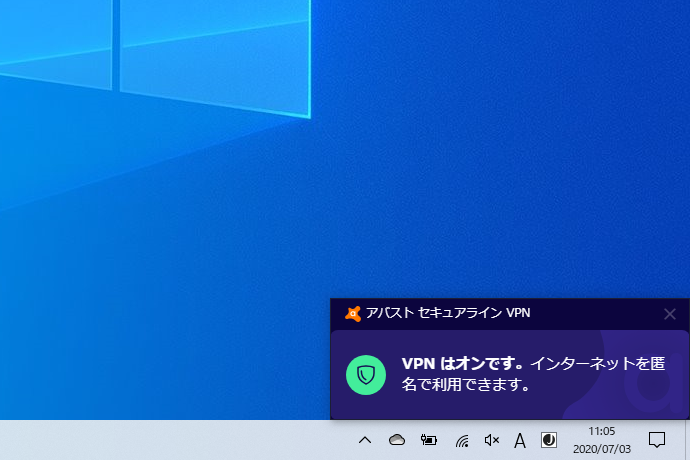
Task: Open the Wi-Fi network tray icon
Action: pos(462,440)
